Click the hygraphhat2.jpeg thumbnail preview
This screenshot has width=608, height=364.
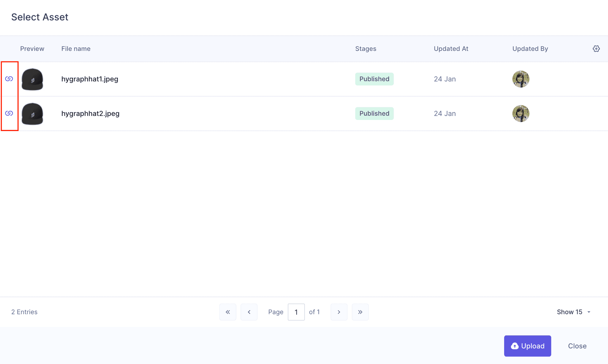click(32, 114)
